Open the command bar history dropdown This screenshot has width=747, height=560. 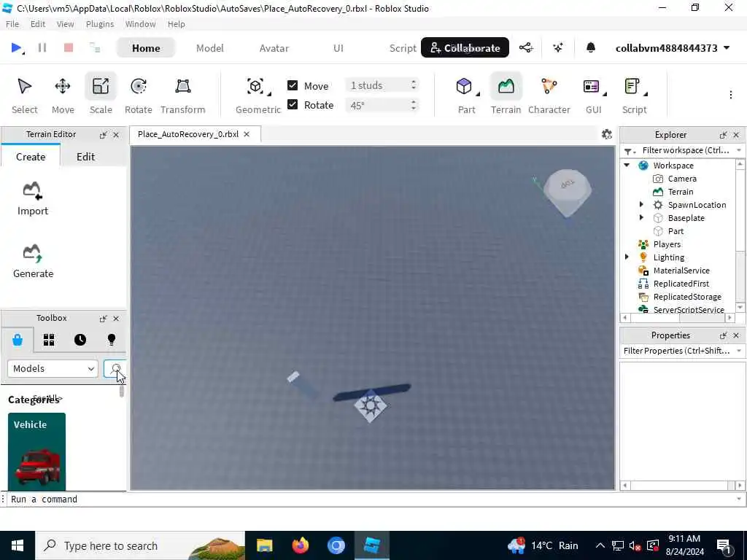coord(739,499)
